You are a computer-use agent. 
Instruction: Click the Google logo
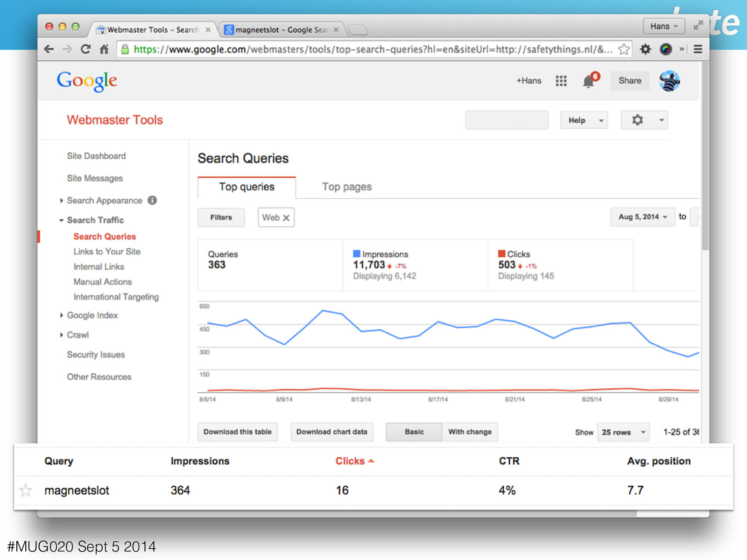[87, 81]
